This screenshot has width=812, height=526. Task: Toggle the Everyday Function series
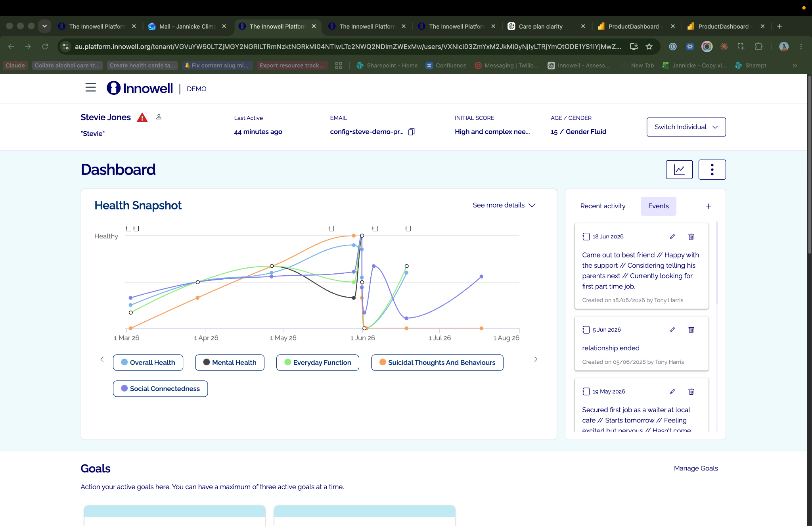point(318,363)
